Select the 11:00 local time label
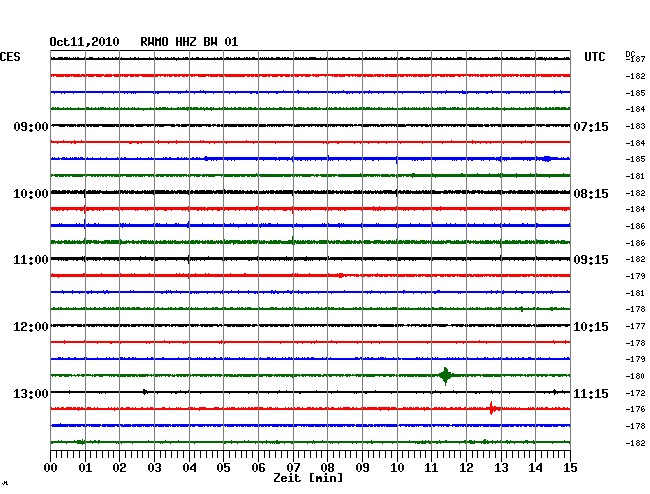 click(x=31, y=260)
